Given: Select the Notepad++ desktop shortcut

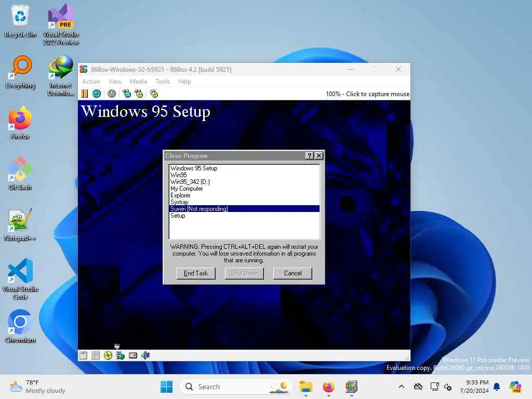Looking at the screenshot, I should click(20, 224).
